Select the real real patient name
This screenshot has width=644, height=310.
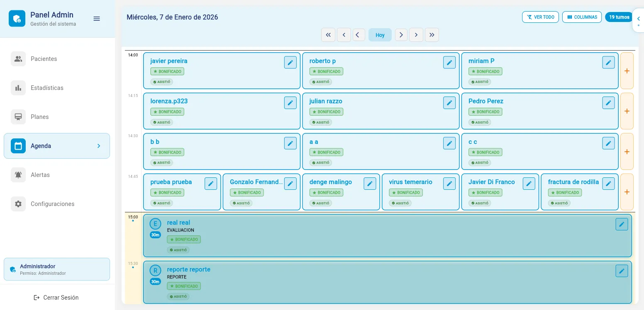(x=178, y=223)
